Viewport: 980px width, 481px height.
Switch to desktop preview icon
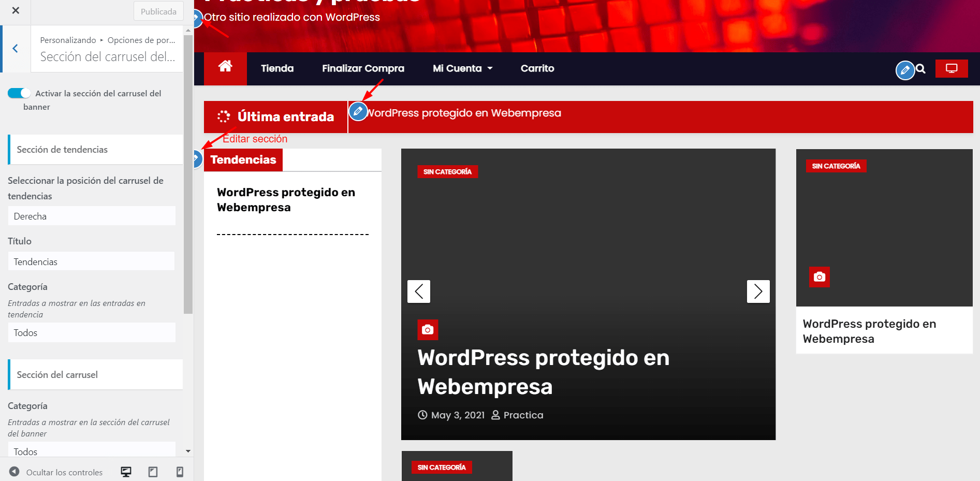click(126, 472)
